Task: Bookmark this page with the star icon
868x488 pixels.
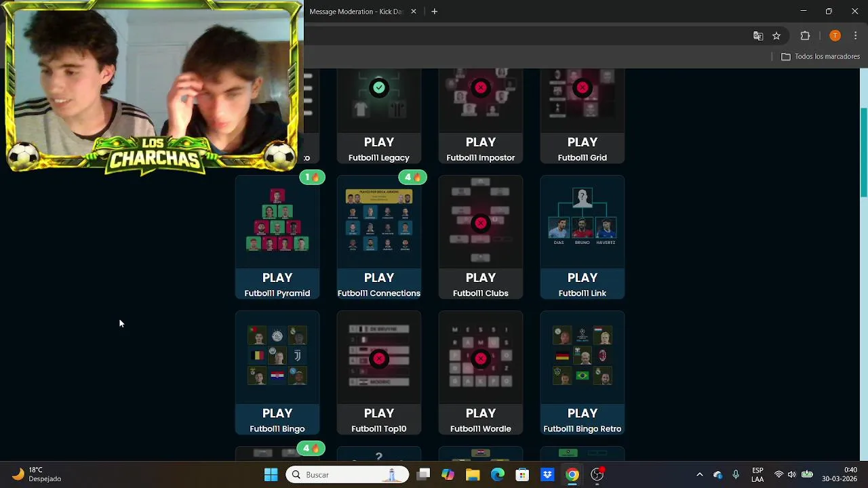Action: coord(776,36)
